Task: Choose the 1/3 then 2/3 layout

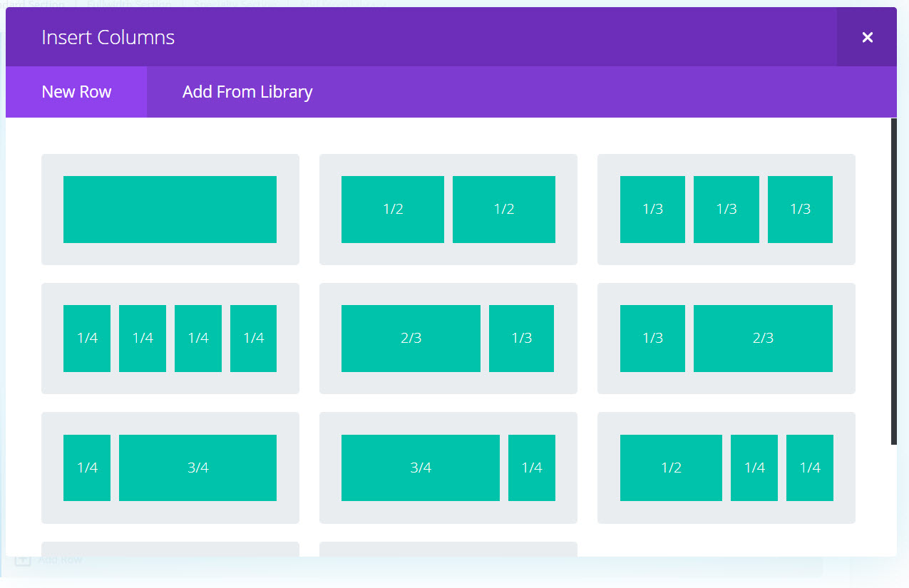Action: tap(726, 339)
